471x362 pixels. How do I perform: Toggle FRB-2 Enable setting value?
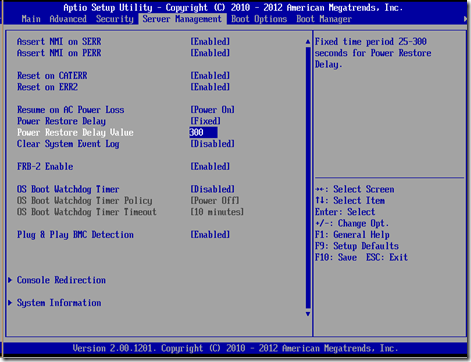tap(210, 166)
